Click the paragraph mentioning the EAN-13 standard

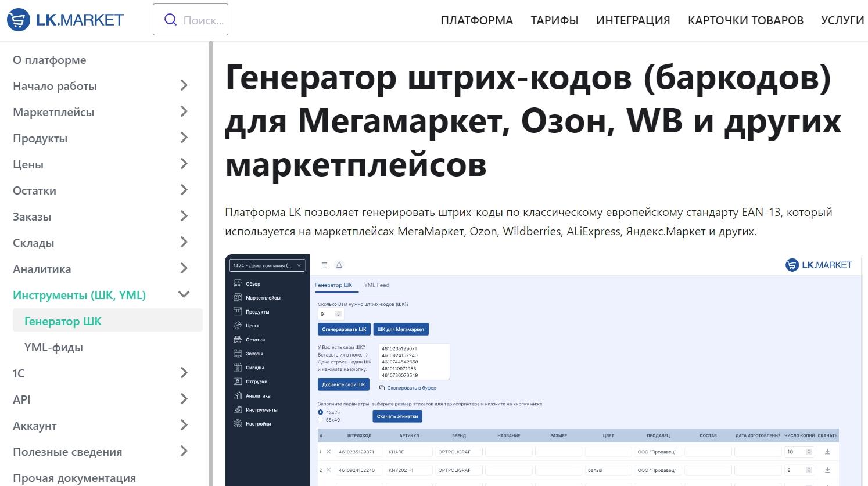(529, 222)
